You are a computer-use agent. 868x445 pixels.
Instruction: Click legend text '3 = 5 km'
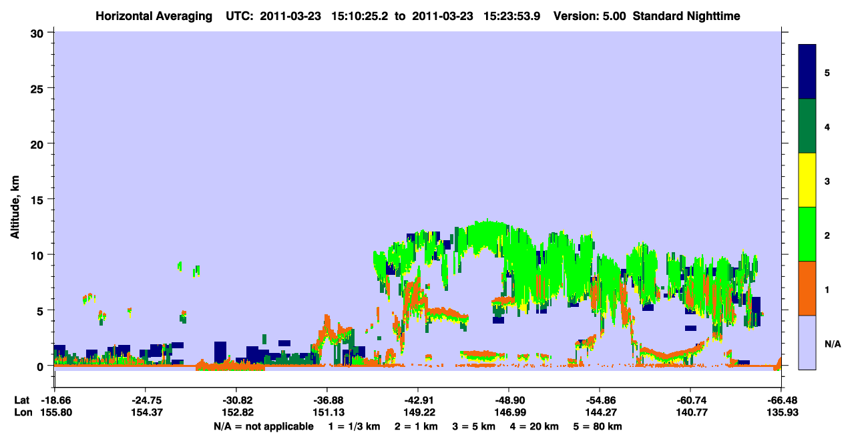pyautogui.click(x=475, y=426)
